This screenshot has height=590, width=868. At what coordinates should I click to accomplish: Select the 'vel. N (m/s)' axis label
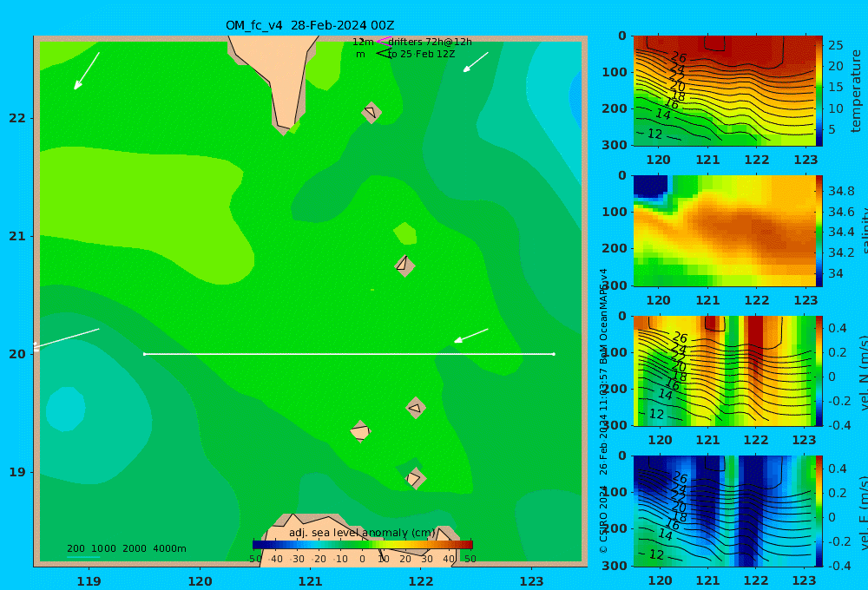(864, 372)
